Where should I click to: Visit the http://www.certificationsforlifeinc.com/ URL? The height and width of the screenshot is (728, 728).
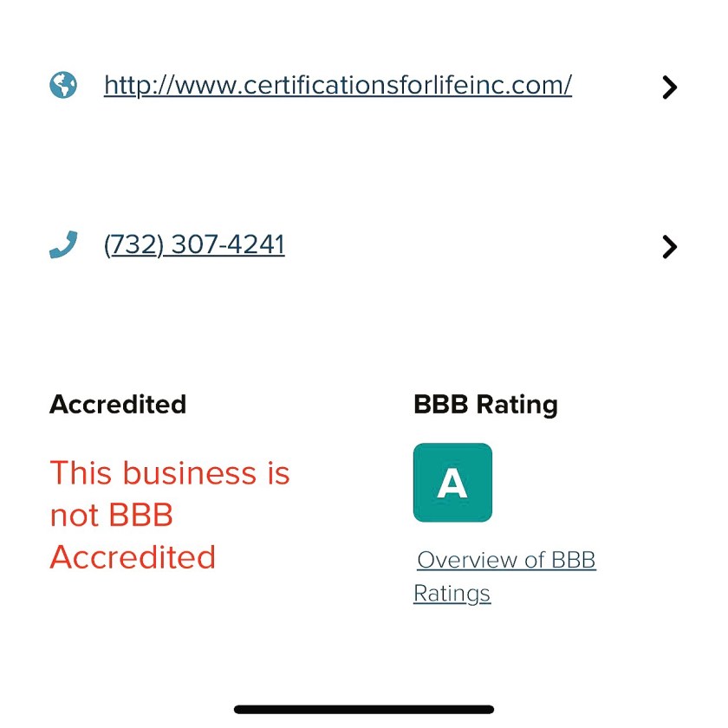point(337,85)
